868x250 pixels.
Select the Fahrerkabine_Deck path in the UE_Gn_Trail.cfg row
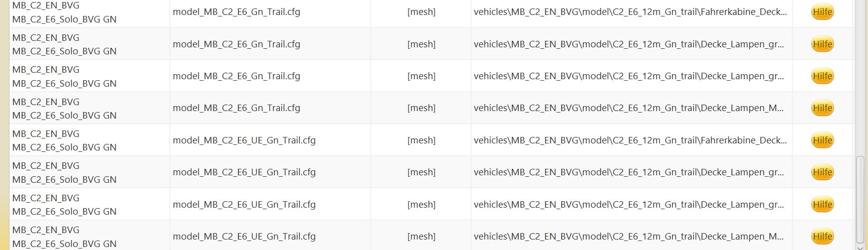pyautogui.click(x=630, y=140)
